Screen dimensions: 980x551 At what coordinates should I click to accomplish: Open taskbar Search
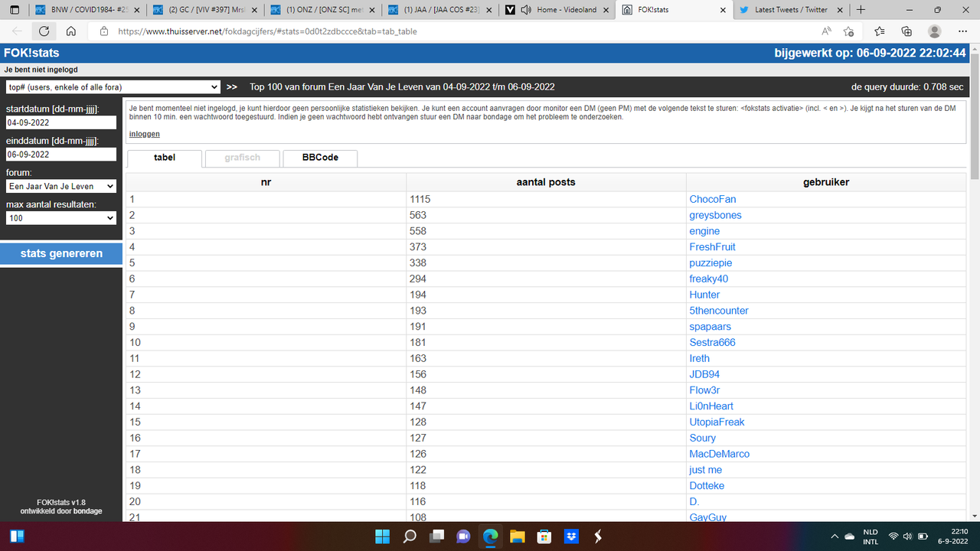[x=410, y=536]
